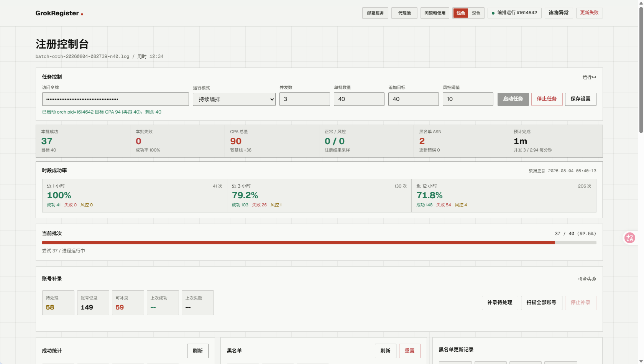
Task: Click the 启动任务 button
Action: click(513, 99)
